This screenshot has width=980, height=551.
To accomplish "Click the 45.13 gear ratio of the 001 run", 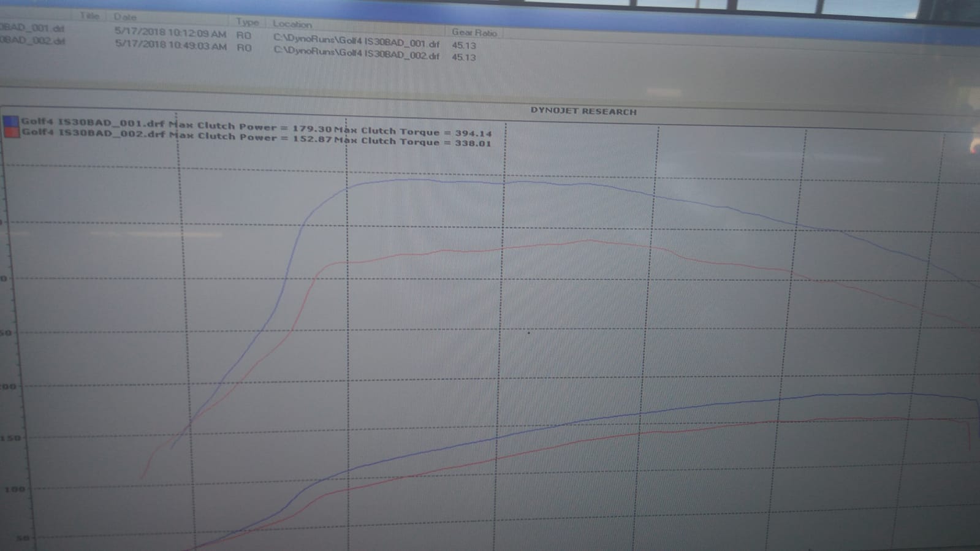I will point(464,45).
